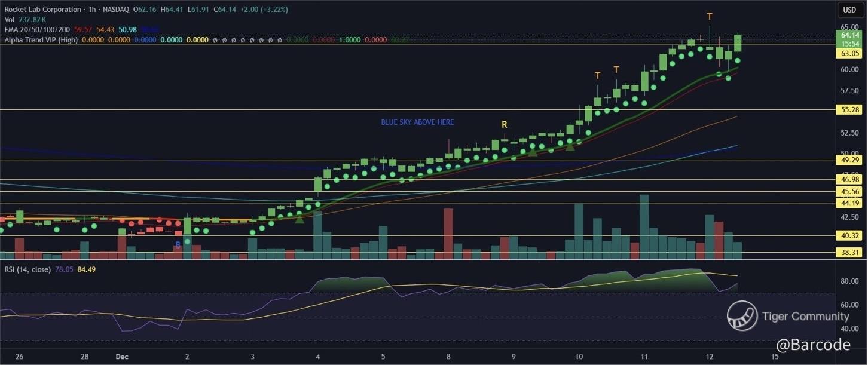Click the topmost T marker near 65.00
The image size is (868, 365).
(710, 16)
